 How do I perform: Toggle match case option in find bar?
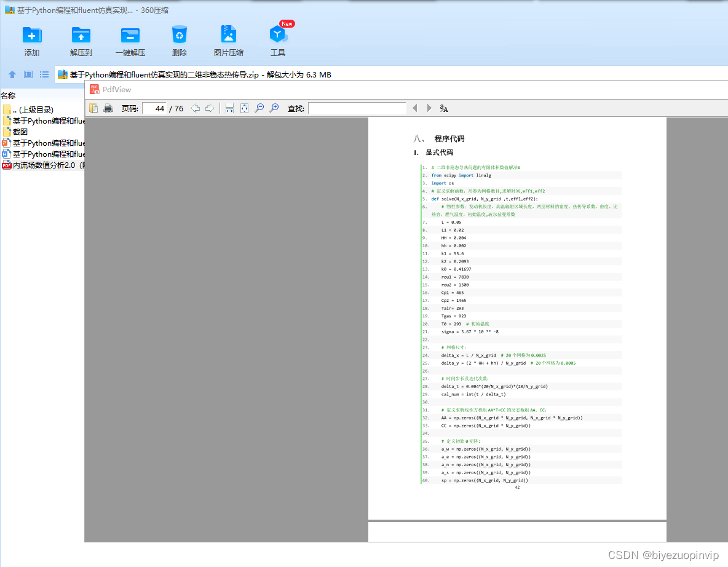pyautogui.click(x=444, y=108)
